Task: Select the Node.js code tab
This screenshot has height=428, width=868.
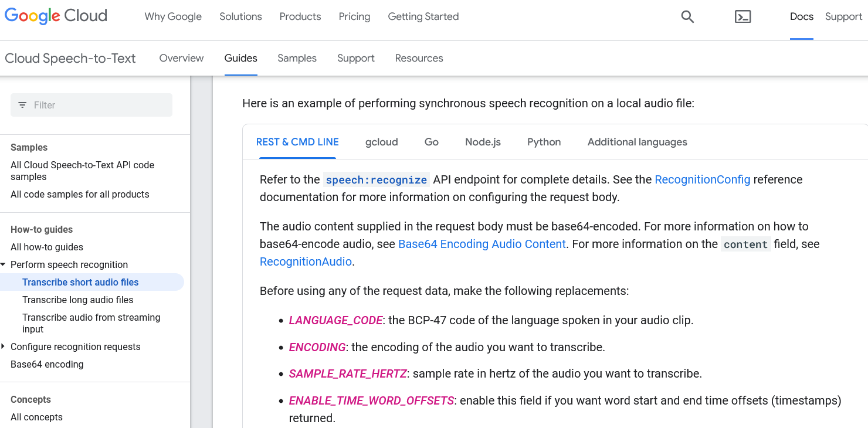Action: (x=482, y=142)
